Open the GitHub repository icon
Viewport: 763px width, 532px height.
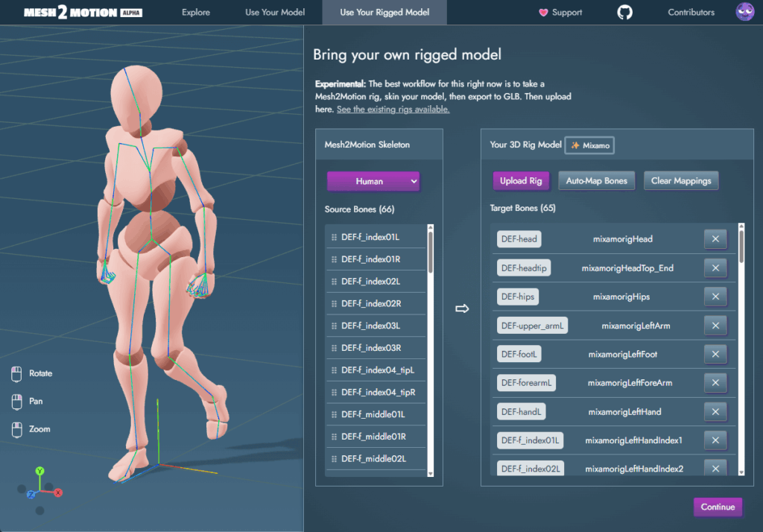tap(624, 11)
